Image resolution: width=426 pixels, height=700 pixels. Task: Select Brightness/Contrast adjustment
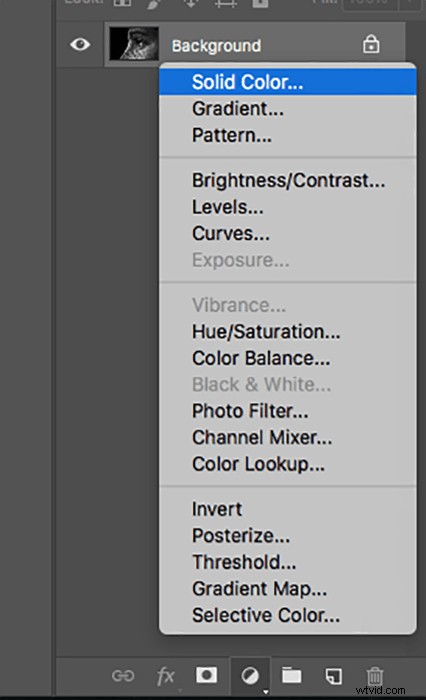[x=288, y=180]
